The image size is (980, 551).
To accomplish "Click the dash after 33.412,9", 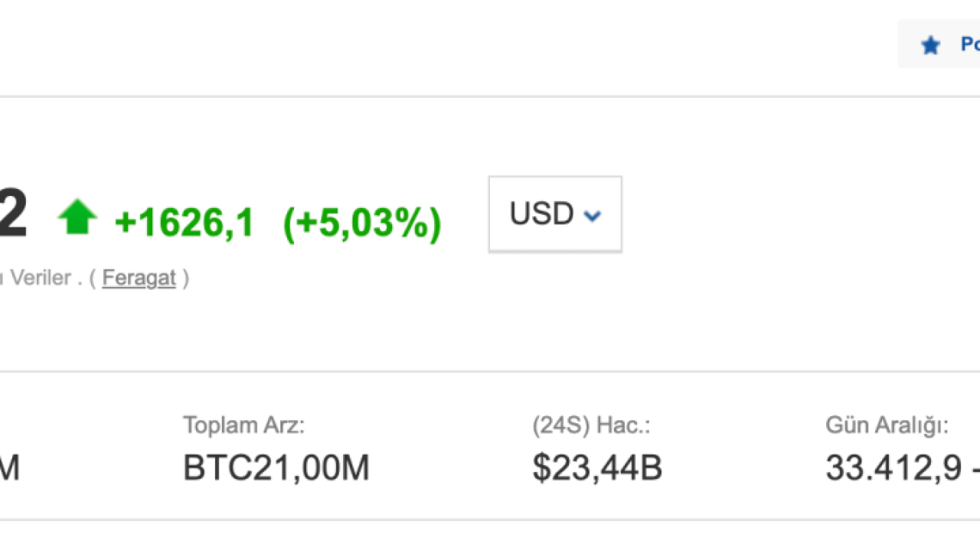I will coord(975,468).
